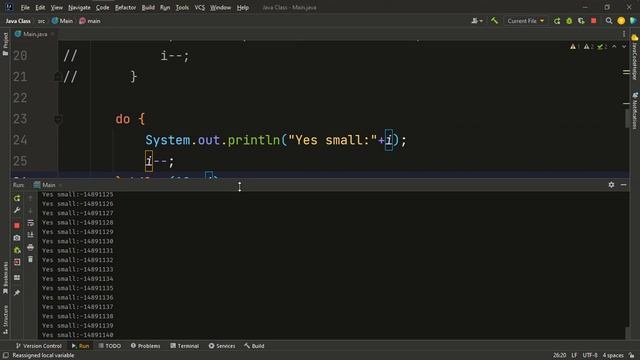
Task: Change line separator LF in status bar
Action: [574, 356]
